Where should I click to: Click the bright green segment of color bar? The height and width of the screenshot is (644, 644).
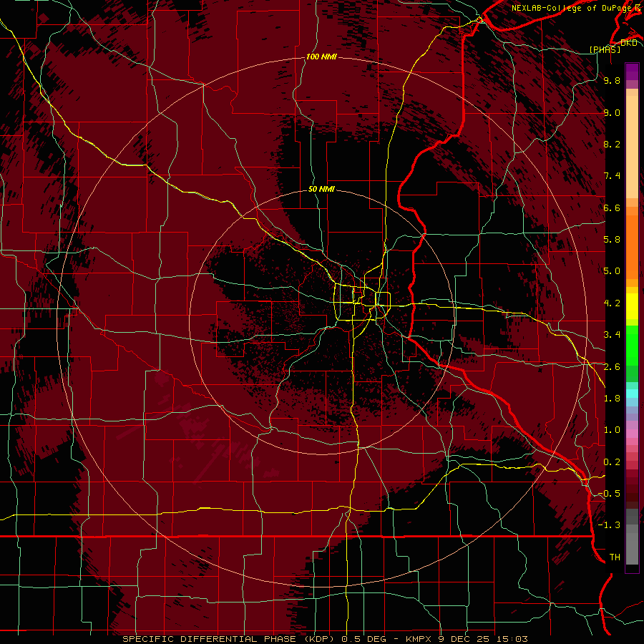(x=632, y=346)
